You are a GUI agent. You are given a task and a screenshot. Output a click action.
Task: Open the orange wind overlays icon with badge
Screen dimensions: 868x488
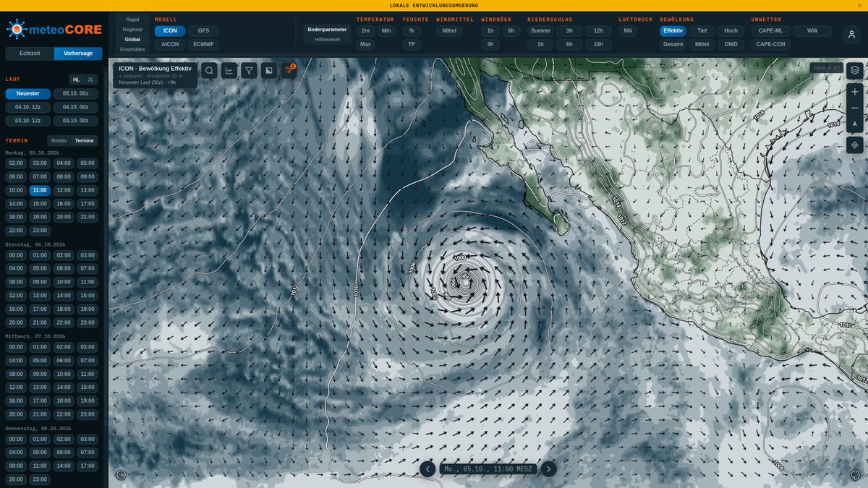pos(289,70)
